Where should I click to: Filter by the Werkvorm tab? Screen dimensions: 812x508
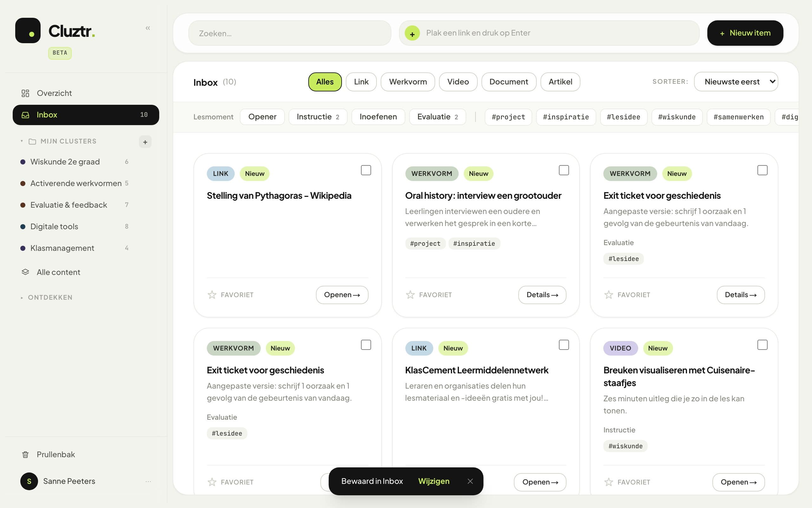408,82
